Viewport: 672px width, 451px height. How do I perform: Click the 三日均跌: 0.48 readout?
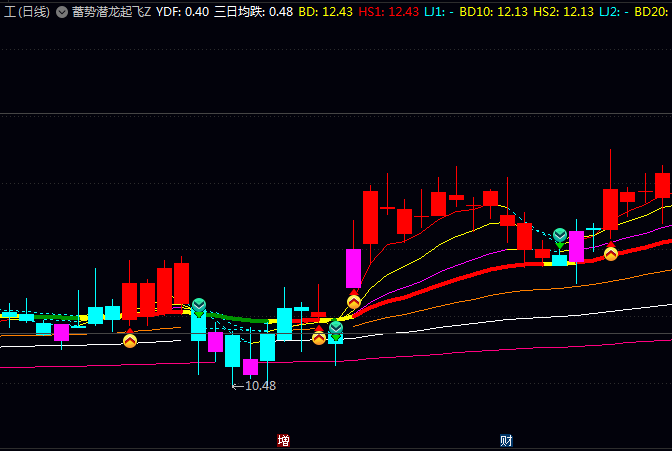(x=253, y=12)
